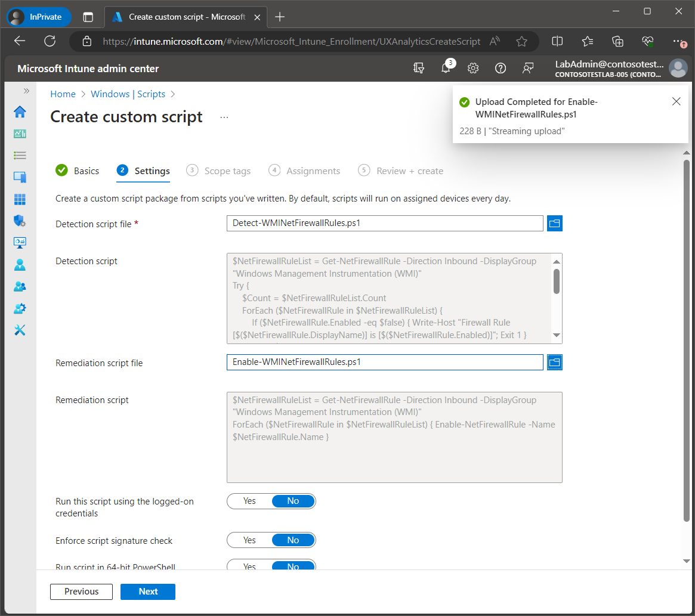This screenshot has width=695, height=616.
Task: Open browser favorites list icon
Action: [587, 41]
